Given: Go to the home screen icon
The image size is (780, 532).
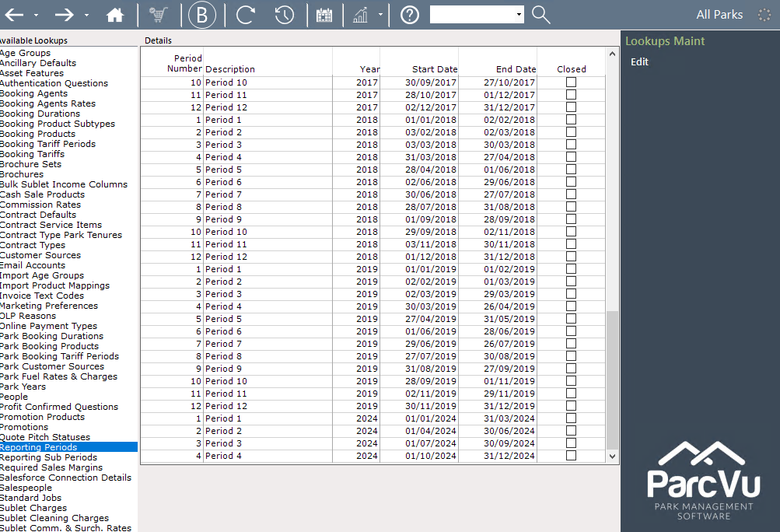Looking at the screenshot, I should pyautogui.click(x=115, y=15).
